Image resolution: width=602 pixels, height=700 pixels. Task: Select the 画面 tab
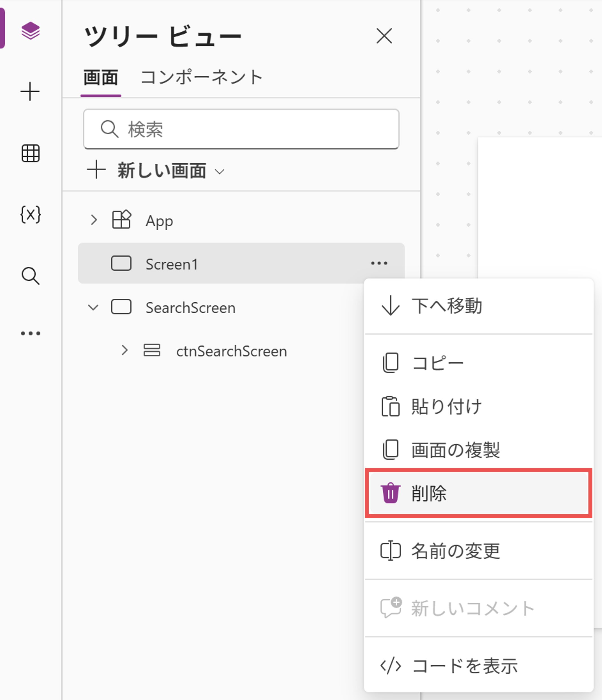[x=101, y=77]
